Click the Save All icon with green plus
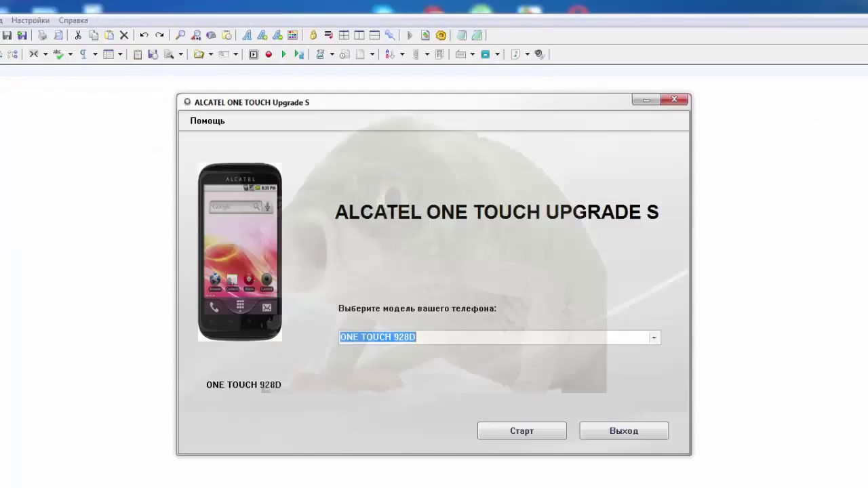 pyautogui.click(x=22, y=35)
